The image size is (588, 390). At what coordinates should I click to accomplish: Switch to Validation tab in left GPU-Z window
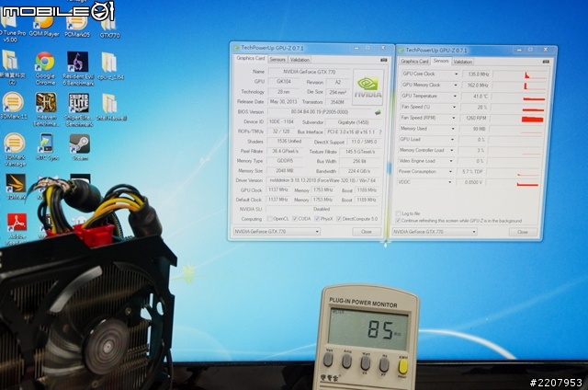pyautogui.click(x=300, y=60)
